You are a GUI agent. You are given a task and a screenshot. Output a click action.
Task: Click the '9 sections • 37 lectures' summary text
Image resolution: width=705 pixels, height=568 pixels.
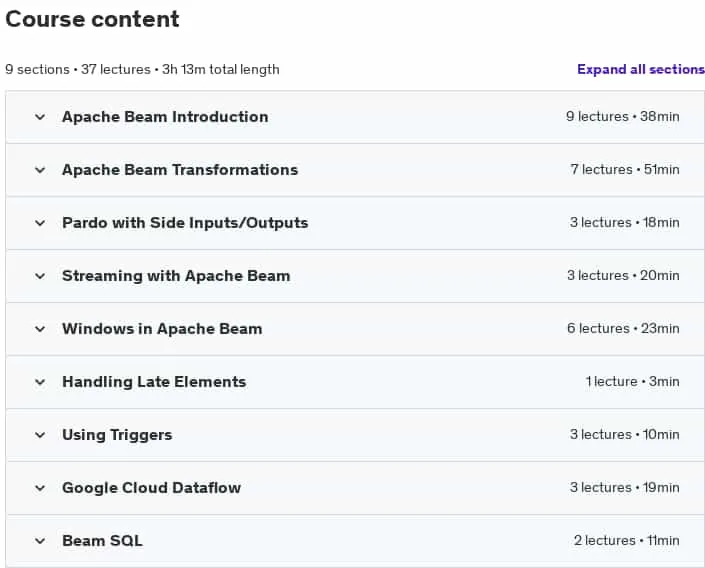pos(78,70)
